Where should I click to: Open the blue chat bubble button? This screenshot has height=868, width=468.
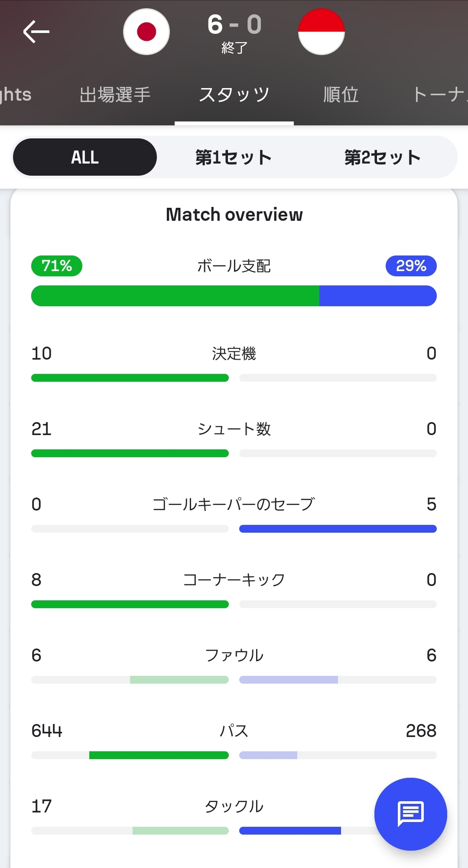click(410, 814)
